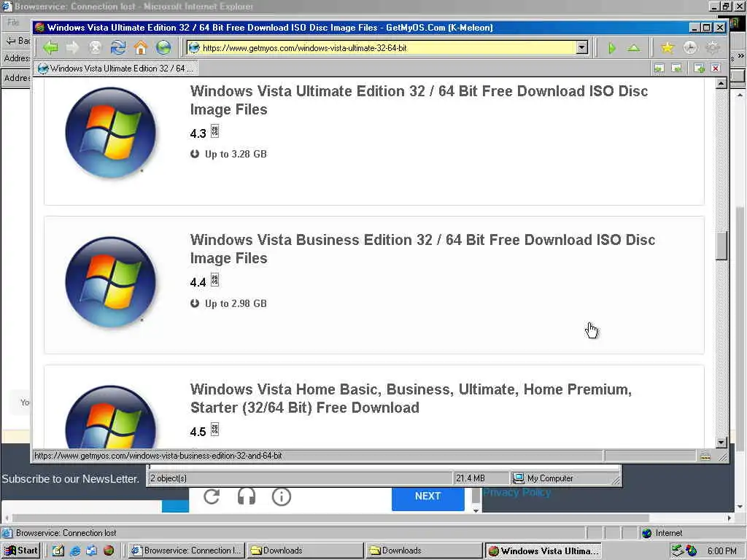Launch K-Meleon from quick launch
The height and width of the screenshot is (560, 747).
[x=109, y=551]
